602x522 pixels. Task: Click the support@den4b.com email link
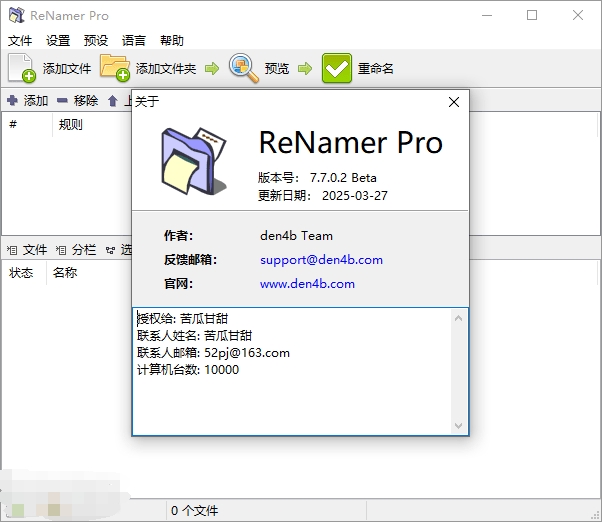coord(321,260)
